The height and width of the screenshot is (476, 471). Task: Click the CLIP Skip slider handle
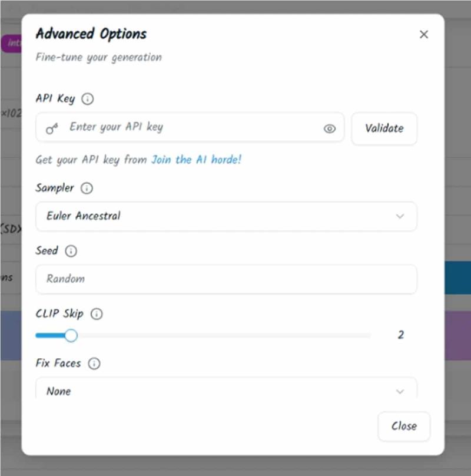[x=71, y=335]
